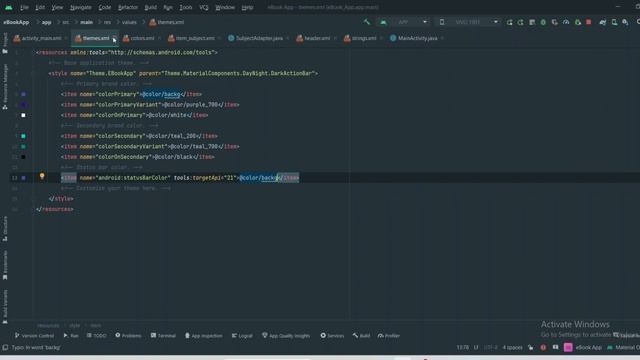Click the Profile app gauge icon
This screenshot has height=360, width=640.
566,22
